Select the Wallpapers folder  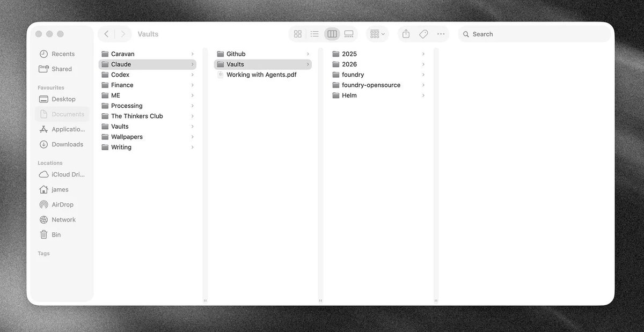(148, 137)
